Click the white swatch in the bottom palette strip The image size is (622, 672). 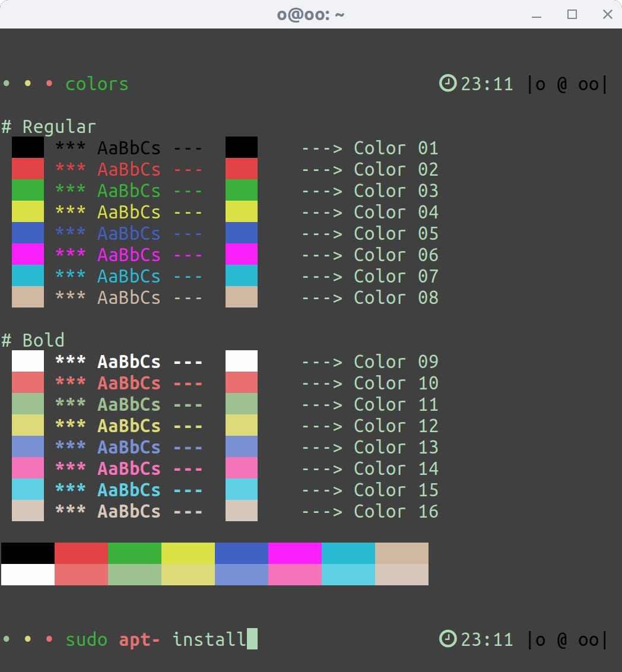point(28,575)
